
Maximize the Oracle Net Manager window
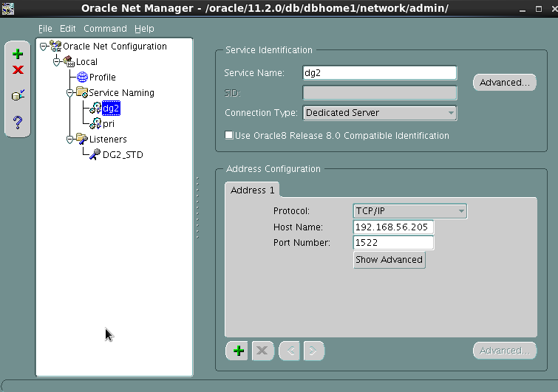point(539,9)
